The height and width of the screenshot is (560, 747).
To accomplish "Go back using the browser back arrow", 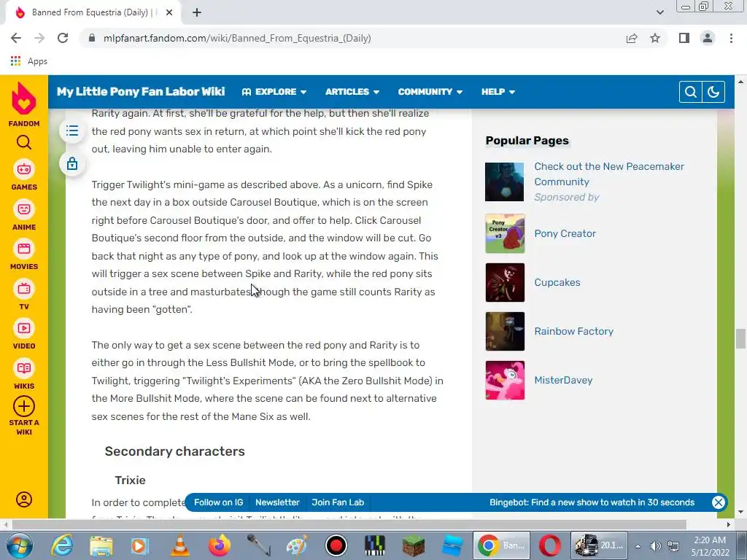I will tap(16, 38).
